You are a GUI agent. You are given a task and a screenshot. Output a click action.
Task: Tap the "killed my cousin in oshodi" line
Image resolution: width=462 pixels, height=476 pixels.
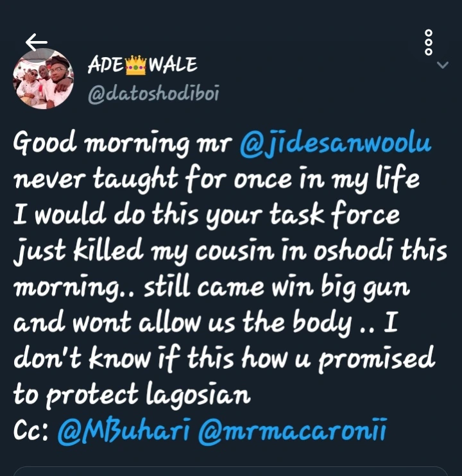click(230, 251)
